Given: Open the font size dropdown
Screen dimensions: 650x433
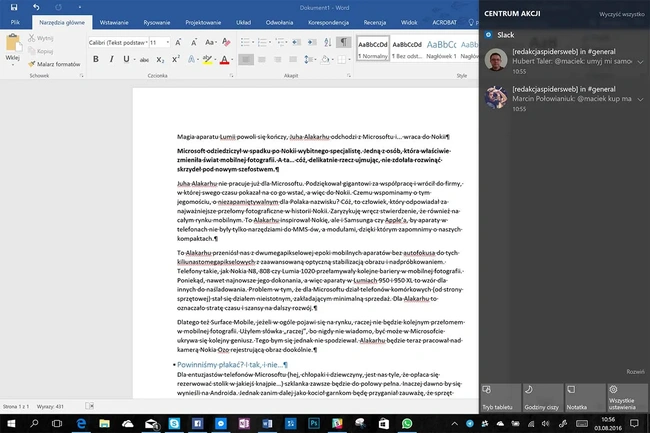Looking at the screenshot, I should click(167, 42).
